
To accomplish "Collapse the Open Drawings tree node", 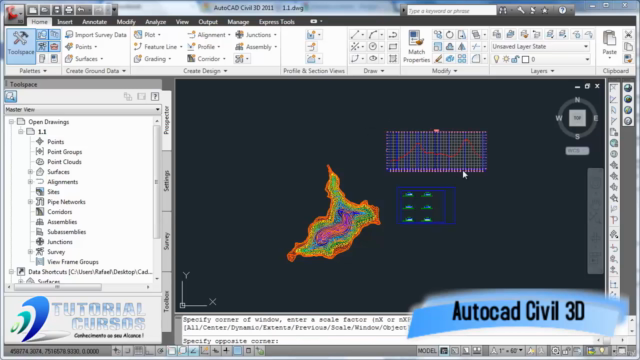I will 11,122.
